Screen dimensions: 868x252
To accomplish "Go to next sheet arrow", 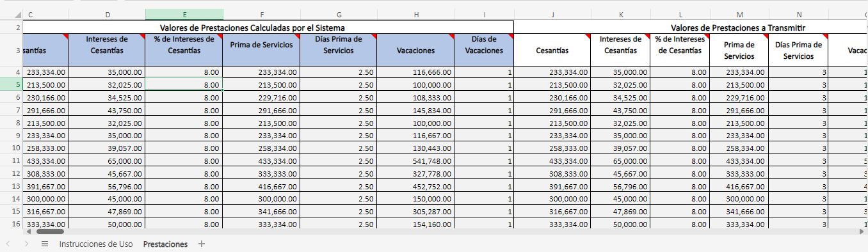I will 26,244.
